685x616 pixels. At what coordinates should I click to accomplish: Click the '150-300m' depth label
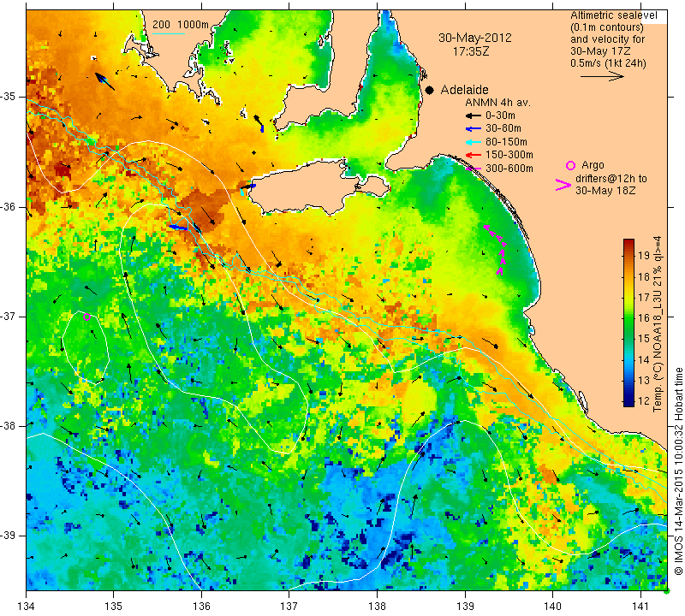[509, 155]
